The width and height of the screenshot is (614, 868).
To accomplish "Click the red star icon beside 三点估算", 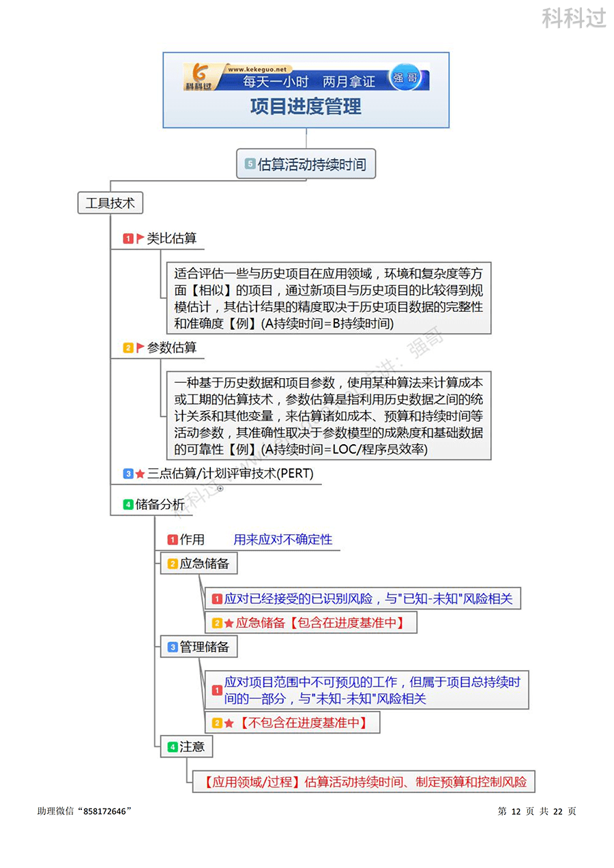I will (140, 474).
